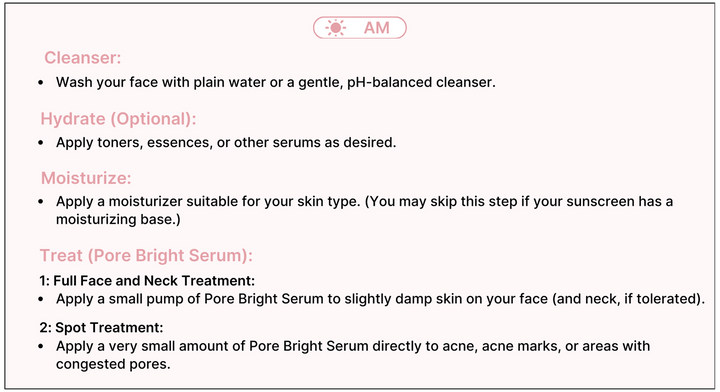The image size is (720, 392).
Task: Click the sun icon in the AM badge
Action: (x=335, y=28)
